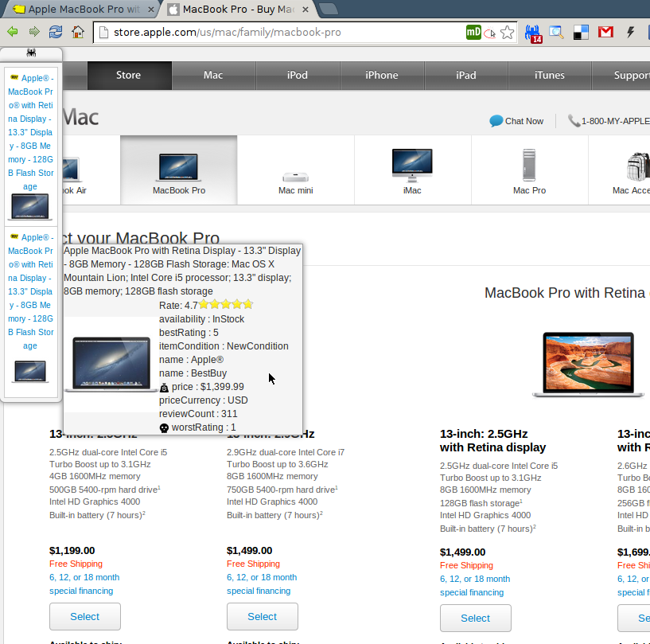
Task: Click the extension icon with 14 badge
Action: (535, 33)
